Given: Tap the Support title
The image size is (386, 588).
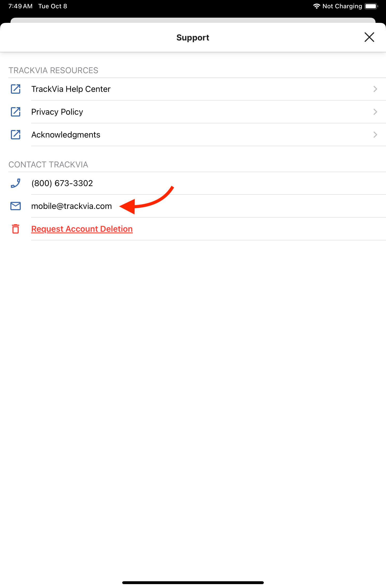Looking at the screenshot, I should click(193, 38).
